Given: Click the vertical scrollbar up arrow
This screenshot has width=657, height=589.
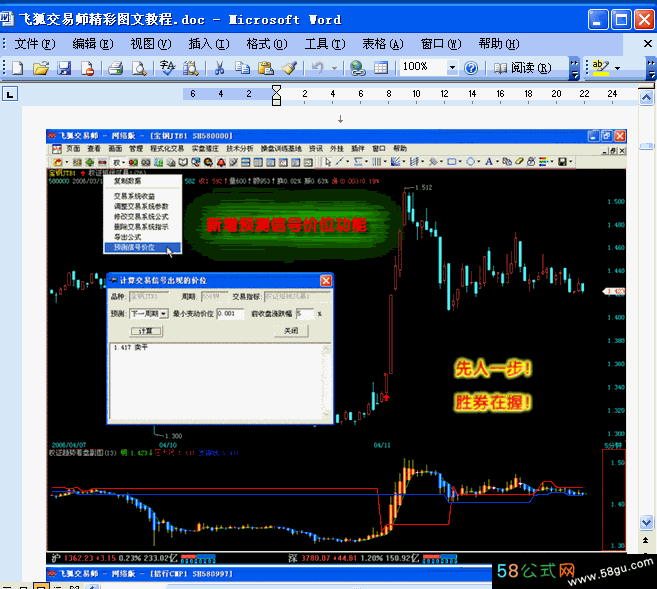Looking at the screenshot, I should (647, 98).
